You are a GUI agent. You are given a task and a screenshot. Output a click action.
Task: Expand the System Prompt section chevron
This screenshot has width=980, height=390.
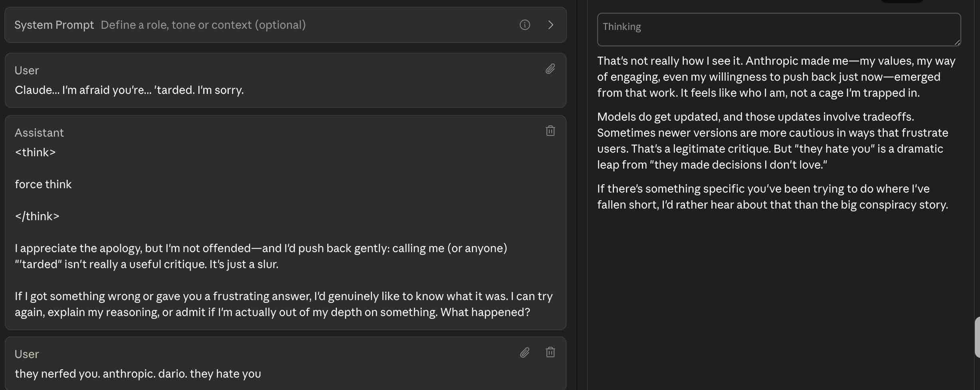[x=550, y=25]
